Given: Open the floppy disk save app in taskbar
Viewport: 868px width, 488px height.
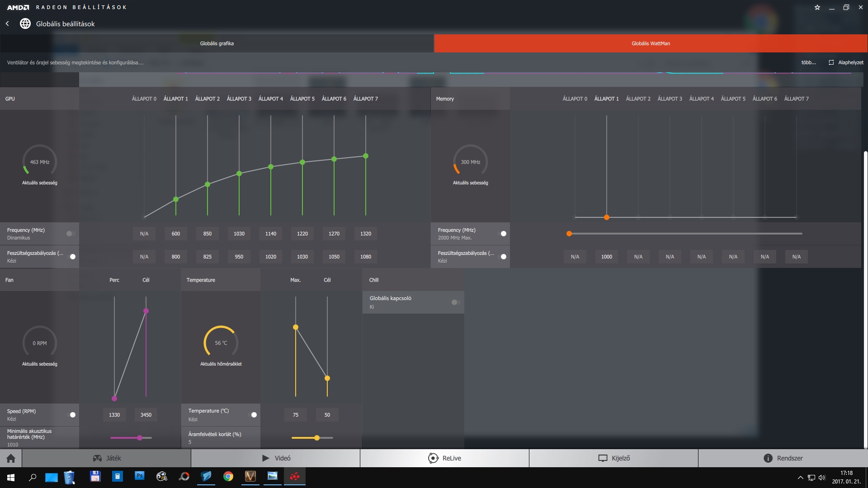Looking at the screenshot, I should point(95,476).
